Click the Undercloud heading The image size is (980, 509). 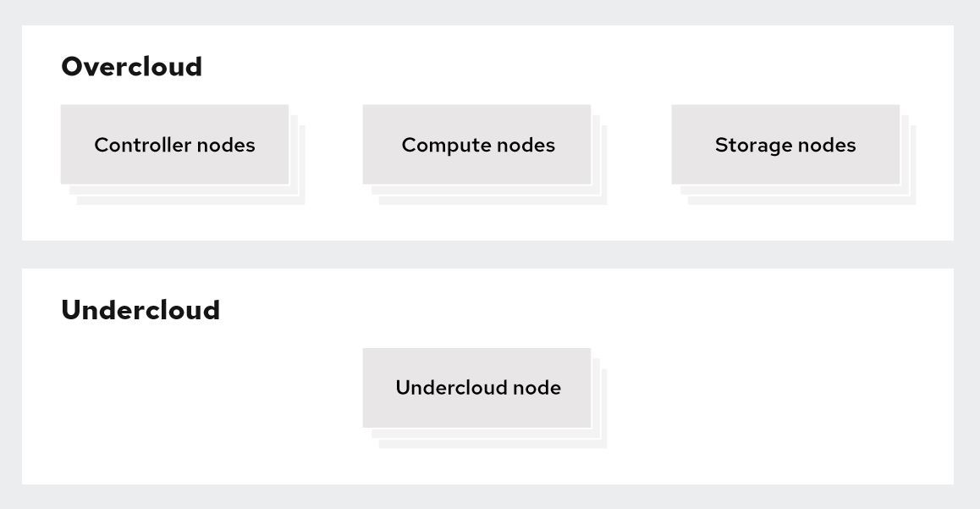pos(140,310)
